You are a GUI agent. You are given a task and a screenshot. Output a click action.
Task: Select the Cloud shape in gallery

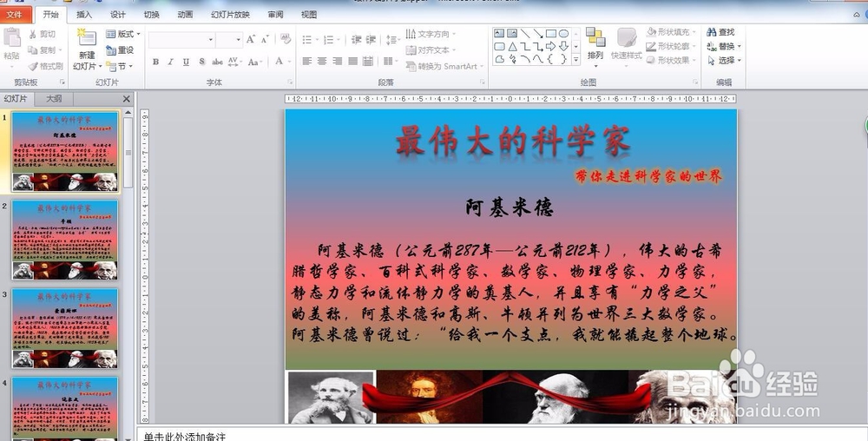click(x=499, y=59)
